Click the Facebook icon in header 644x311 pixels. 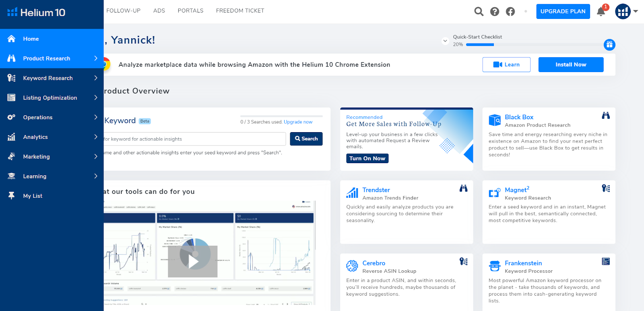[510, 12]
